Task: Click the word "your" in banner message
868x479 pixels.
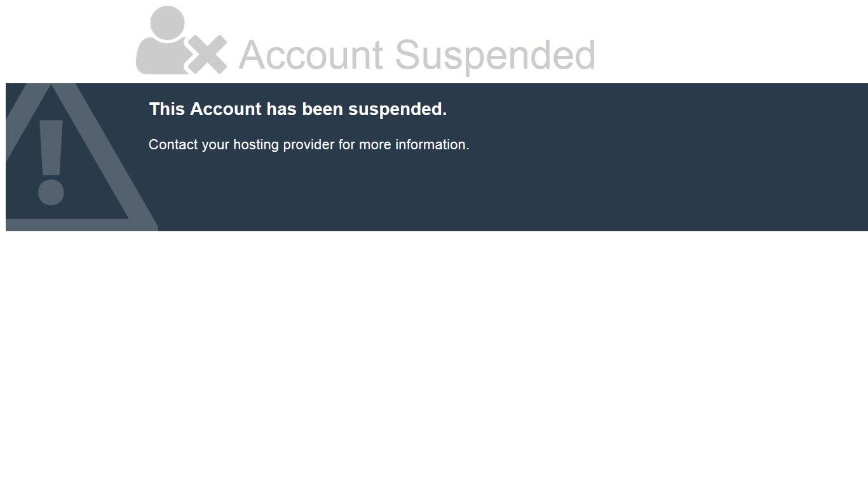Action: [215, 145]
